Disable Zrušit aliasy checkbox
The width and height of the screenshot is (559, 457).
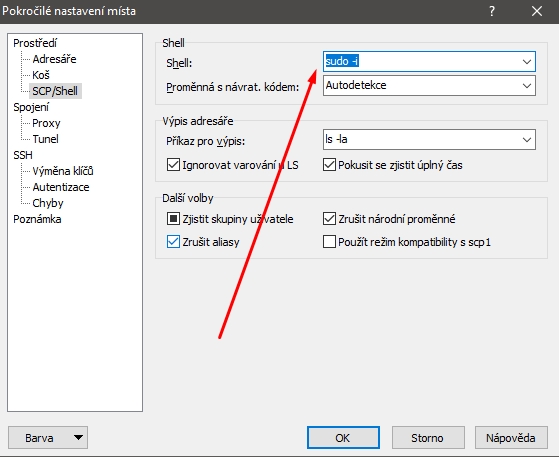click(173, 242)
